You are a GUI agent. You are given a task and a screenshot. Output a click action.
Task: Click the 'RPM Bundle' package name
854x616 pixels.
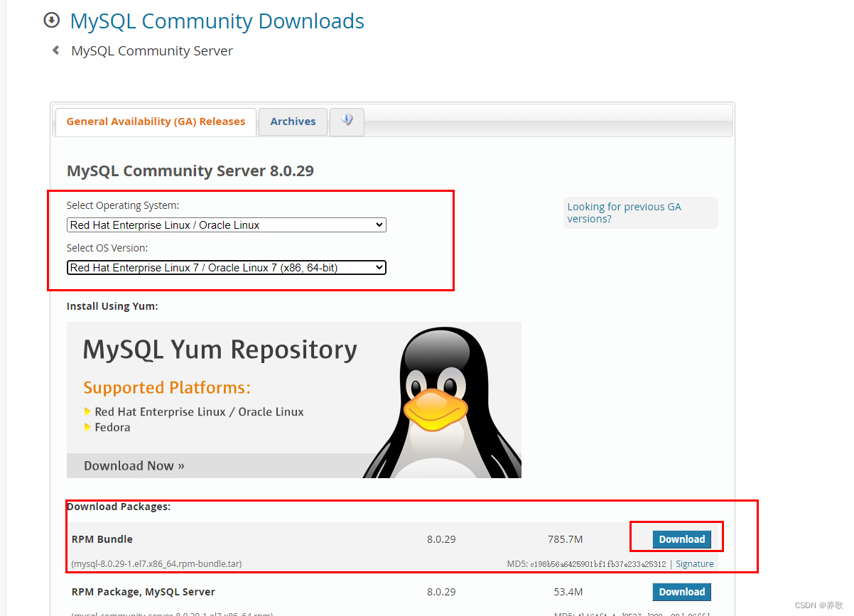click(102, 539)
